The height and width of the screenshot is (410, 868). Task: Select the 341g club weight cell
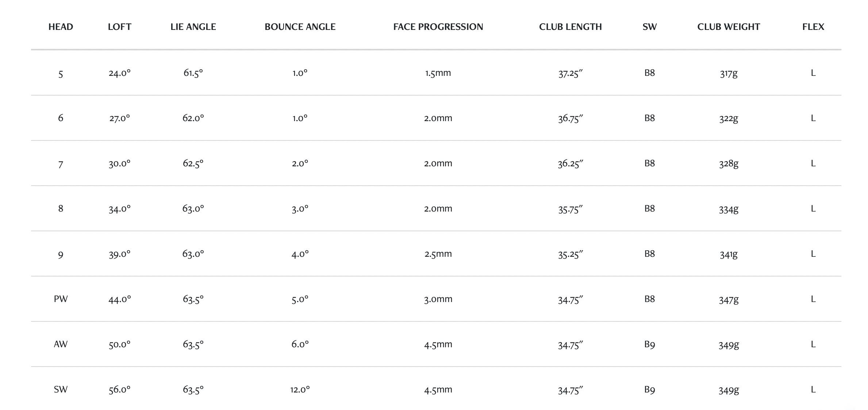click(x=729, y=254)
